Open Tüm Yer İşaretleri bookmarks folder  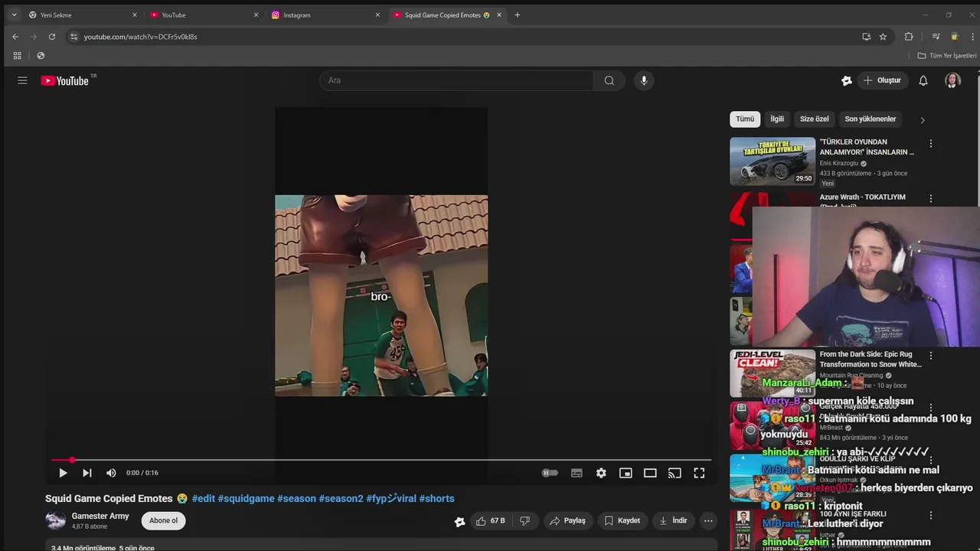[947, 56]
